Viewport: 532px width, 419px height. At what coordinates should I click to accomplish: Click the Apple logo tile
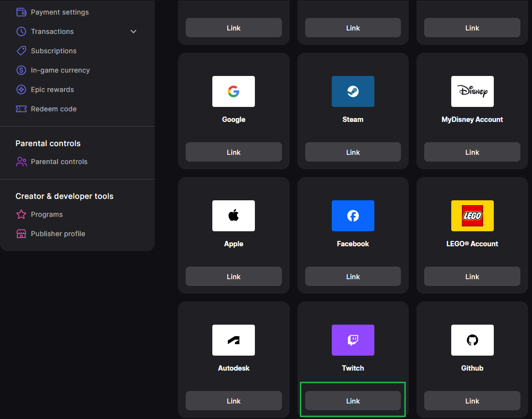[x=234, y=216]
